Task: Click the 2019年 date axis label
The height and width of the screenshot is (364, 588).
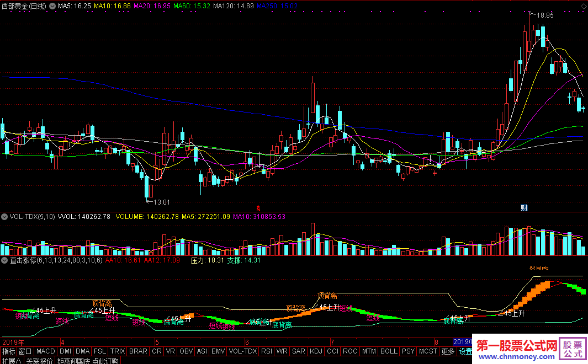Action: pyautogui.click(x=13, y=342)
